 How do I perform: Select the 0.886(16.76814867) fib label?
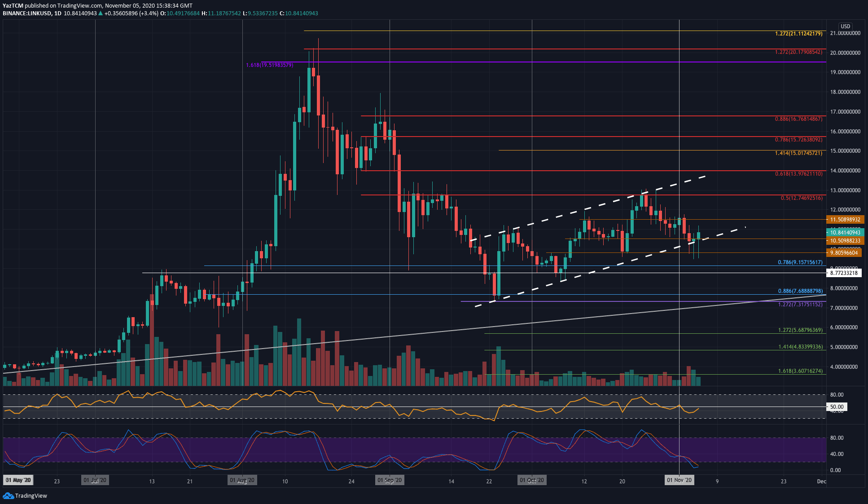pos(799,119)
